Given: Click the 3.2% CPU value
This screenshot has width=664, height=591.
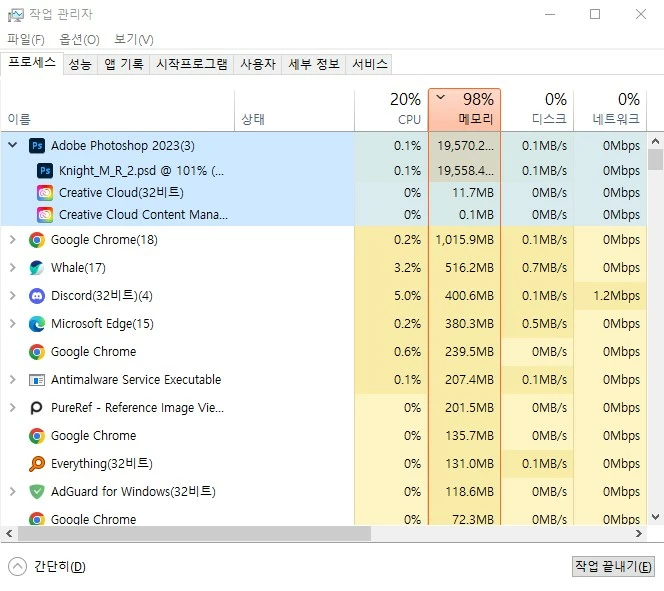Looking at the screenshot, I should click(407, 268).
